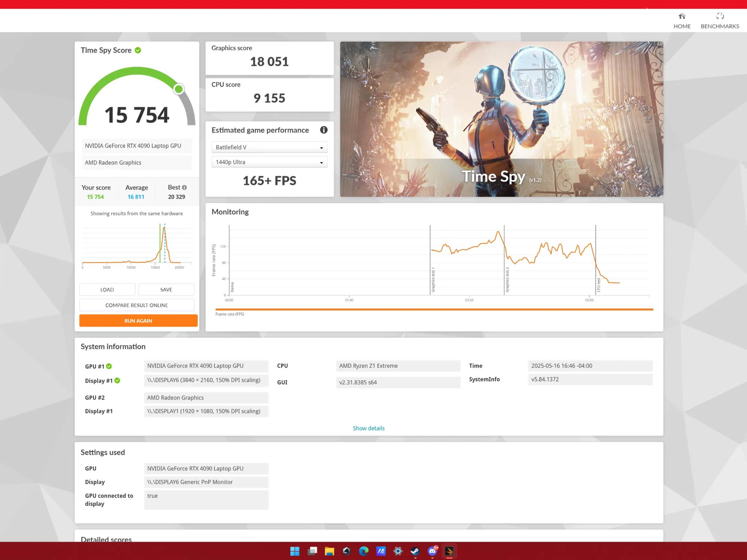Open File Explorer from the taskbar
This screenshot has height=560, width=747.
coord(329,551)
